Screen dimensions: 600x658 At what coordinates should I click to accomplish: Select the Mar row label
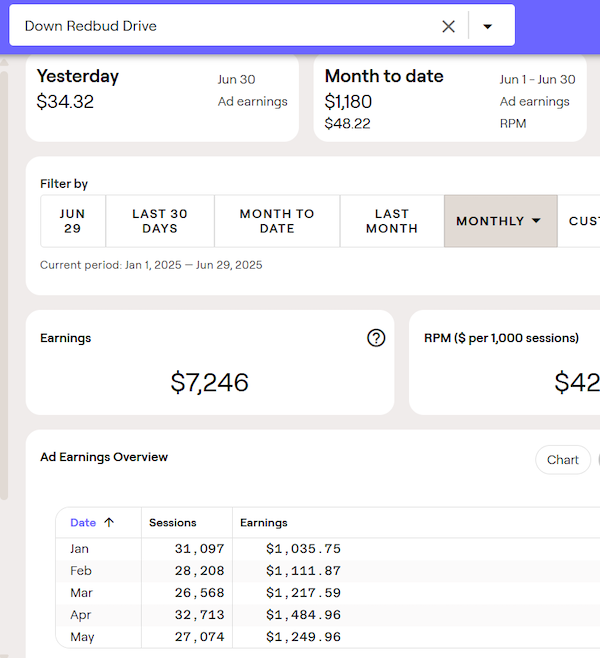click(x=81, y=593)
